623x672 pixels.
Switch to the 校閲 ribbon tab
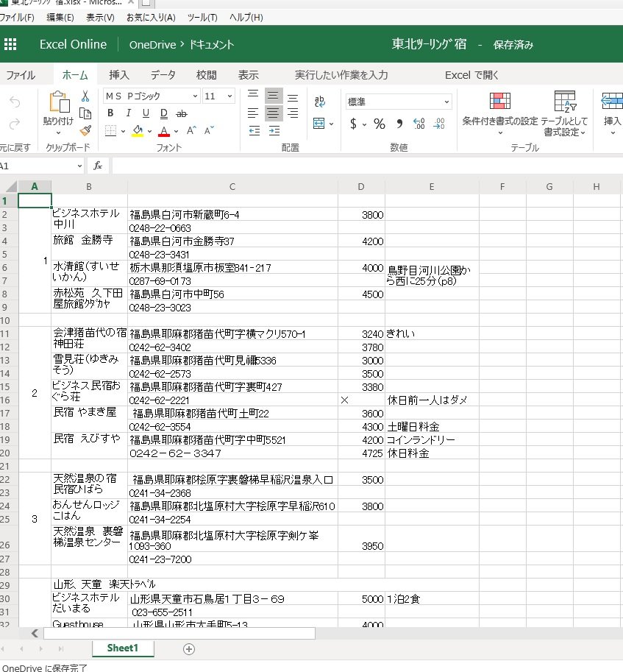pyautogui.click(x=207, y=75)
